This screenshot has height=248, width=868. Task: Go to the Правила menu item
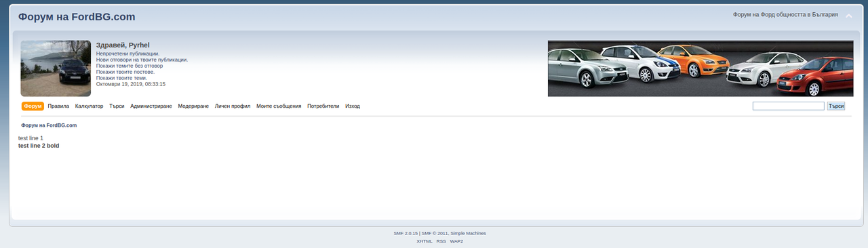(x=58, y=106)
